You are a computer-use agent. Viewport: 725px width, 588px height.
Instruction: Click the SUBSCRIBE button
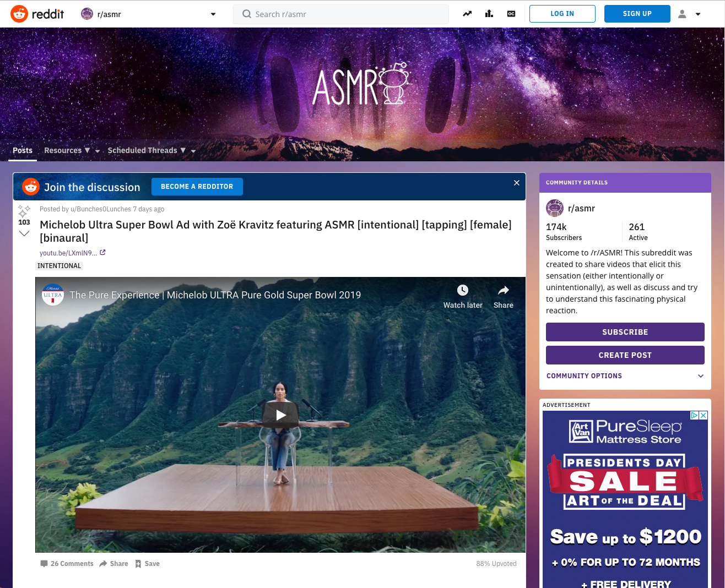(625, 332)
